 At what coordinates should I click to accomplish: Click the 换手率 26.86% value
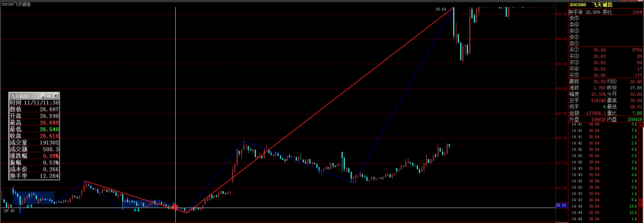[x=593, y=12]
